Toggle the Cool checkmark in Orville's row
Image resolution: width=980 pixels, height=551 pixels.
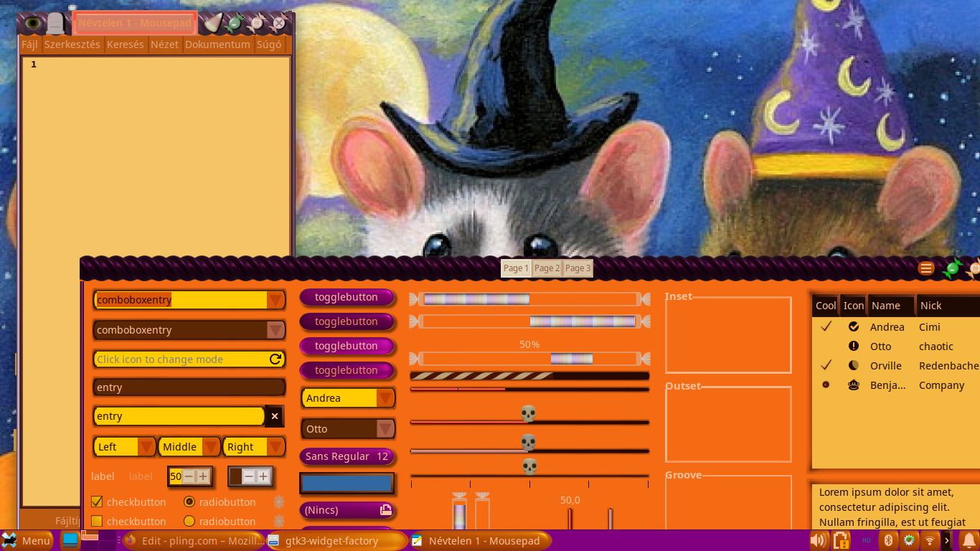(x=826, y=365)
